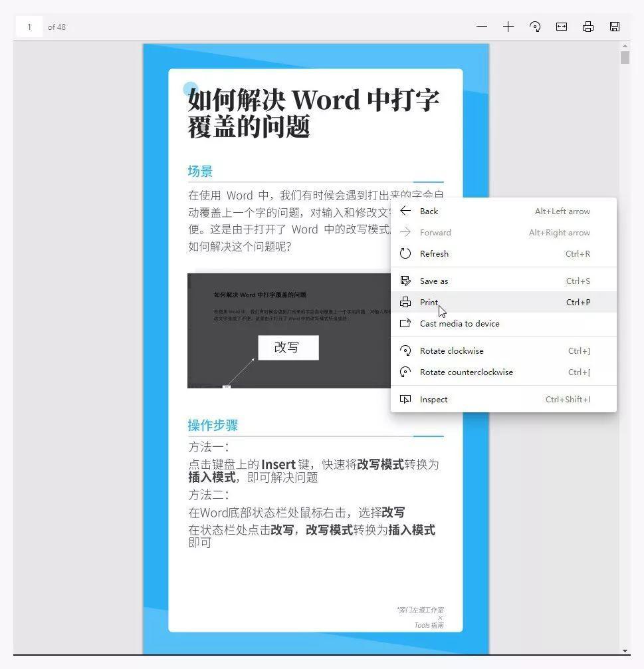Click the scrollbar up arrow
The image size is (644, 669).
pyautogui.click(x=625, y=46)
